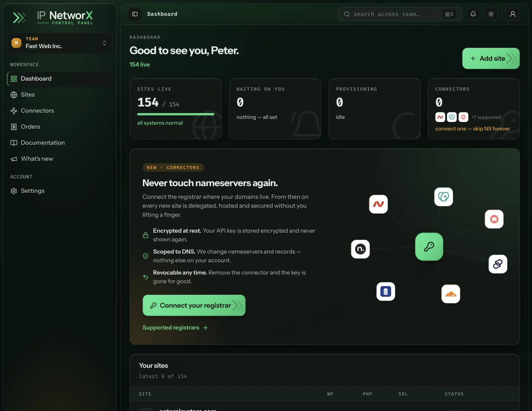This screenshot has width=532, height=411.
Task: Open the Sites Live card
Action: [176, 109]
